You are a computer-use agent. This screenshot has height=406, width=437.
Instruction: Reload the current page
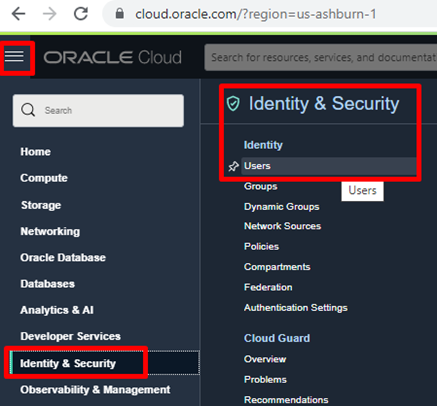pos(81,14)
